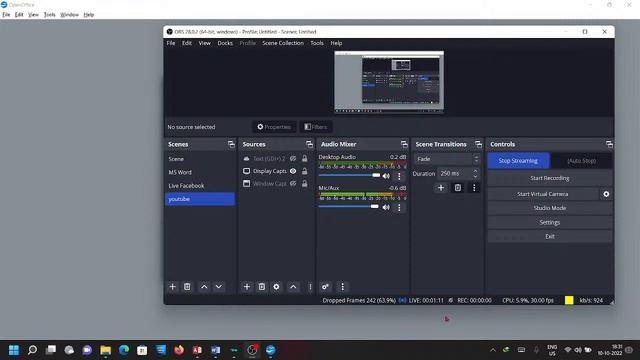Open Mic/Aux options dots
Viewport: 640px width, 360px height.
pos(399,207)
